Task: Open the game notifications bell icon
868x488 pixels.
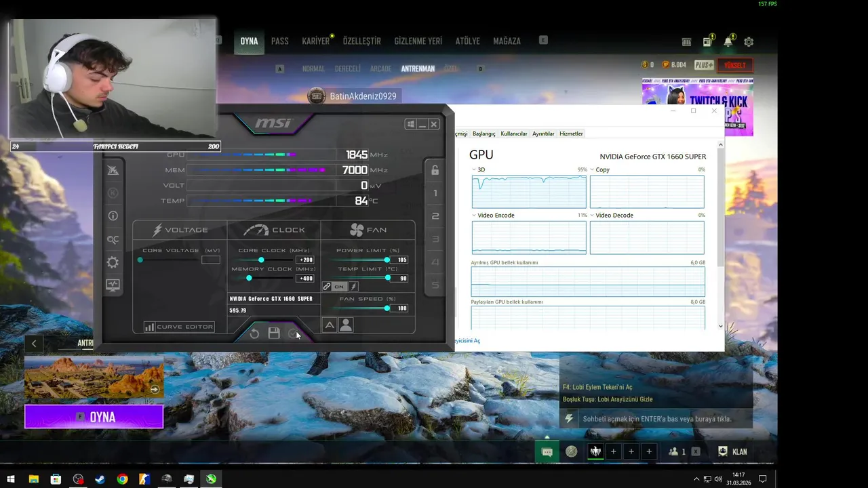Action: 728,42
